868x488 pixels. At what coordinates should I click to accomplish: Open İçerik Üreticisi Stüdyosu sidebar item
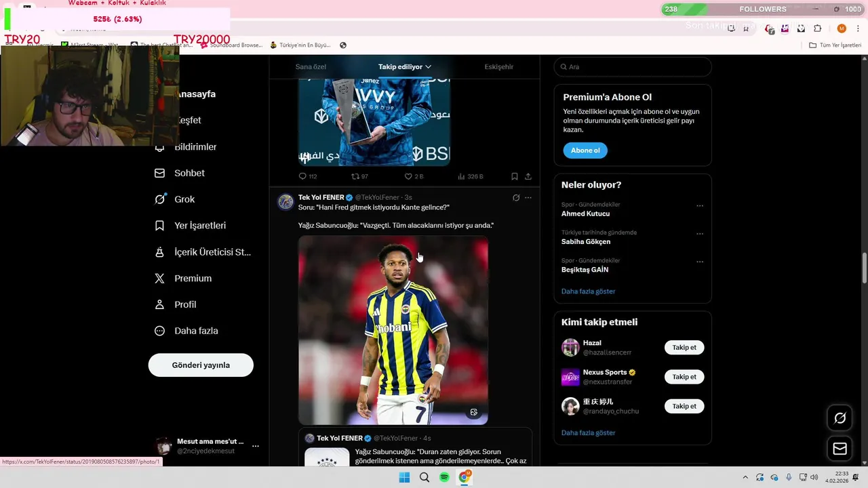point(203,252)
